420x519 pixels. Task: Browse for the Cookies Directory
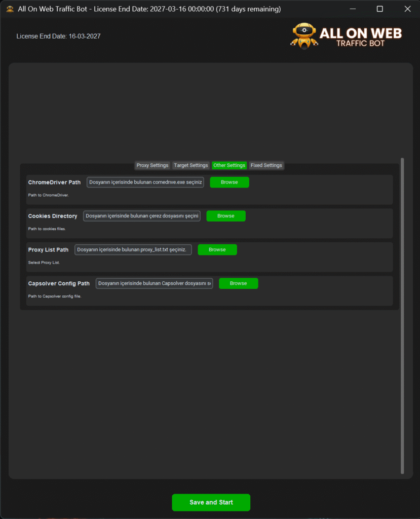click(x=225, y=216)
